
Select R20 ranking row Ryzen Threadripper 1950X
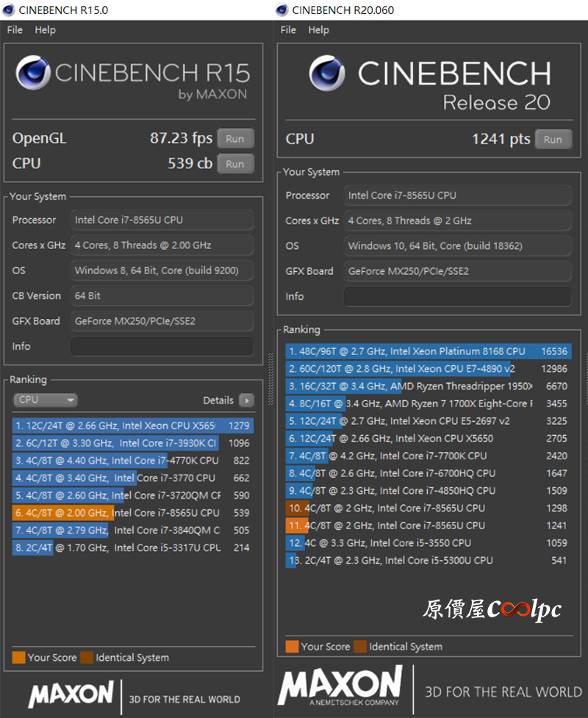(x=429, y=386)
